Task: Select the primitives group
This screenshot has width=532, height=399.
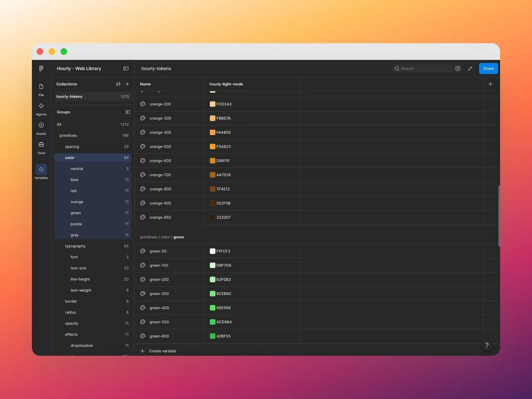Action: click(93, 135)
